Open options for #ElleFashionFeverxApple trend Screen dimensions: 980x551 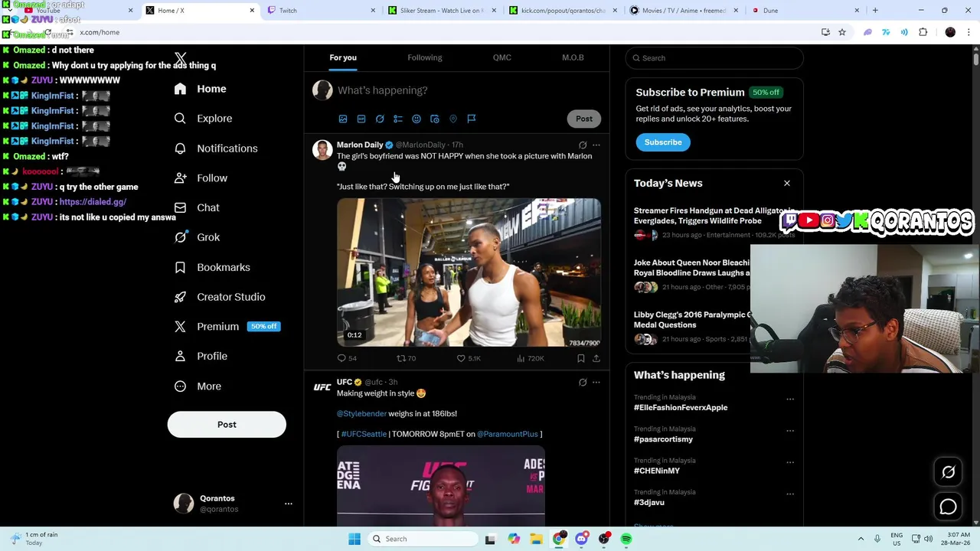[790, 399]
